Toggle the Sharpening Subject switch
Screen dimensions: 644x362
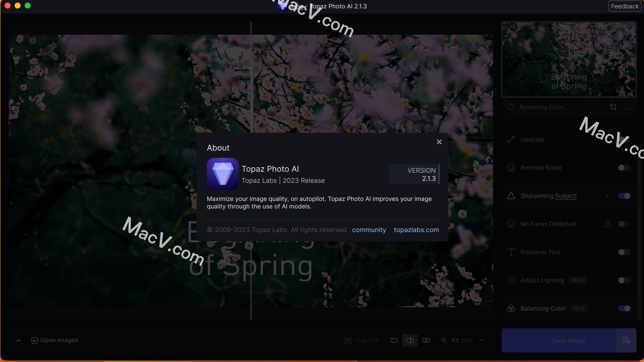625,196
